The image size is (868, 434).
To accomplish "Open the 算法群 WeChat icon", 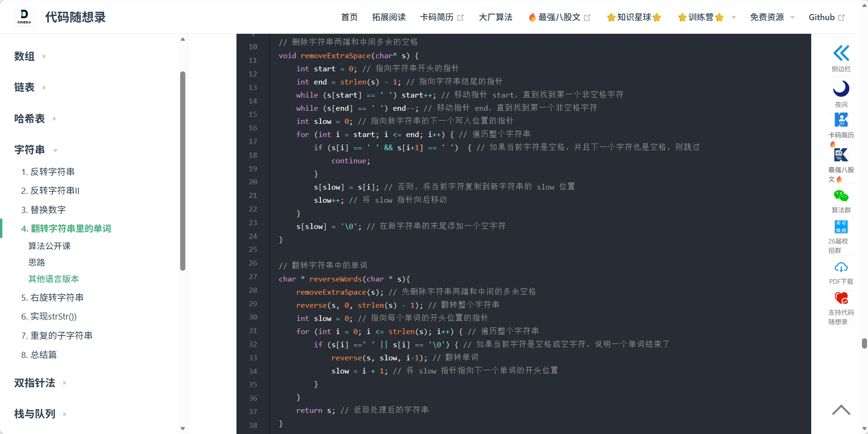I will 841,196.
